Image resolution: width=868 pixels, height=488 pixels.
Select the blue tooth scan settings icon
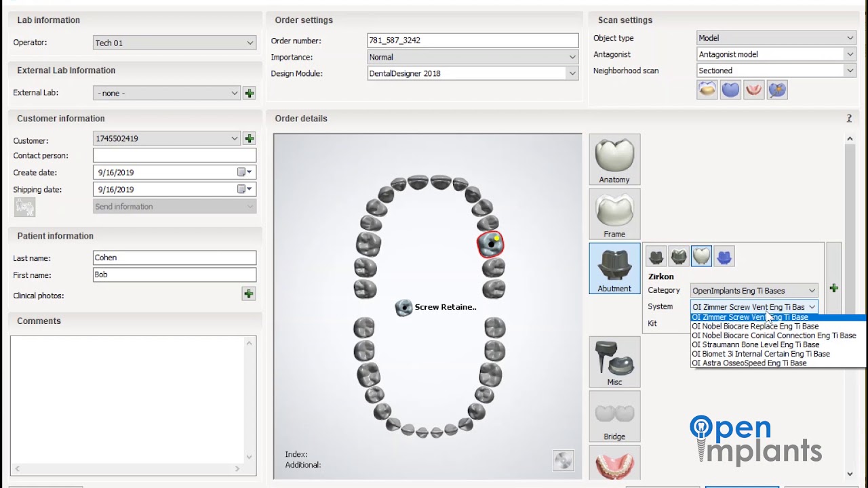[730, 89]
